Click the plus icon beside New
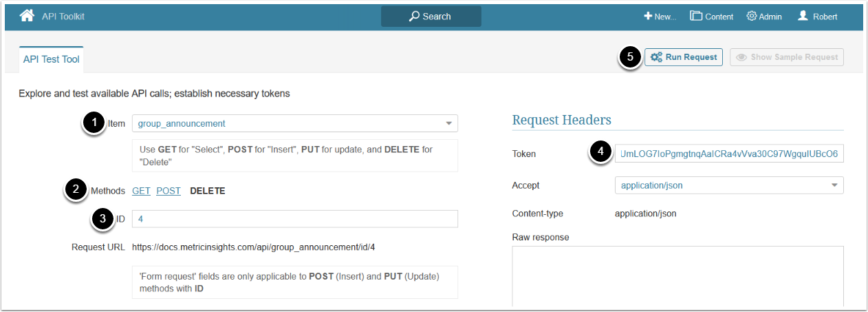 [648, 17]
